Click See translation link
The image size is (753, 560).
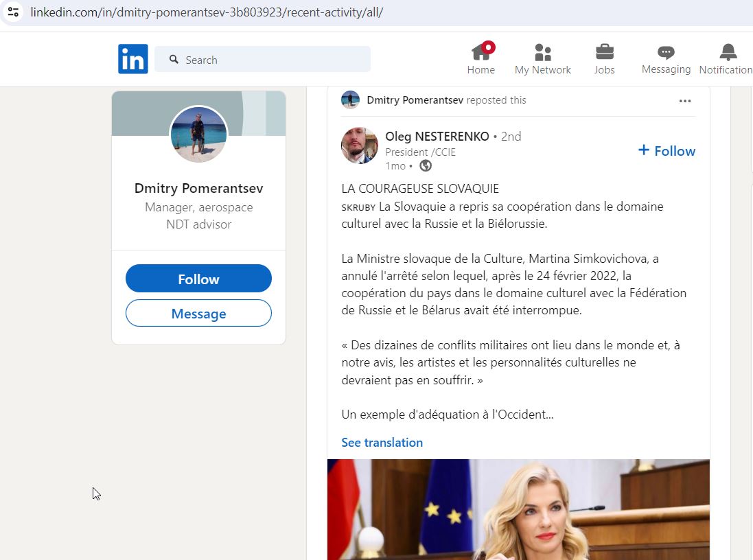tap(382, 443)
